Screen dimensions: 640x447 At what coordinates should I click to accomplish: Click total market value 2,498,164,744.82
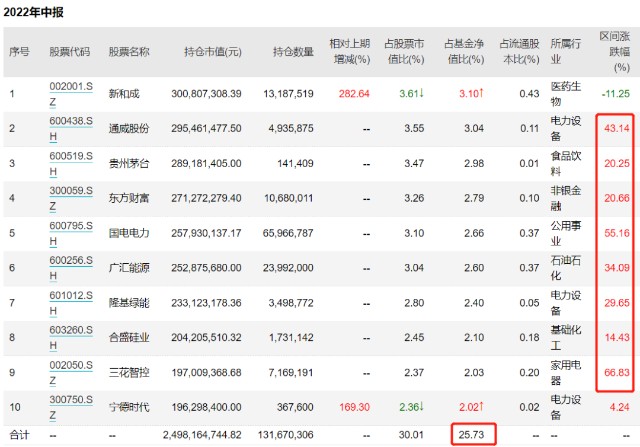coord(202,435)
